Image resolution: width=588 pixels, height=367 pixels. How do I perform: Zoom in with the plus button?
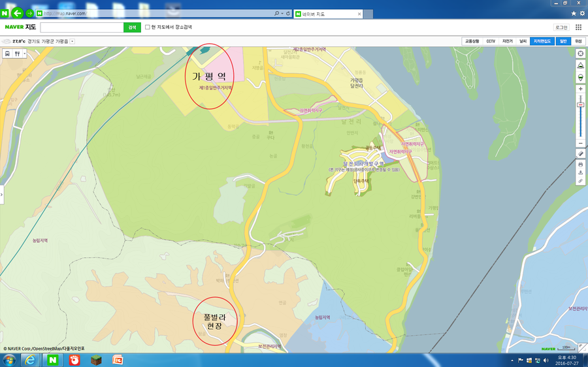click(x=581, y=89)
